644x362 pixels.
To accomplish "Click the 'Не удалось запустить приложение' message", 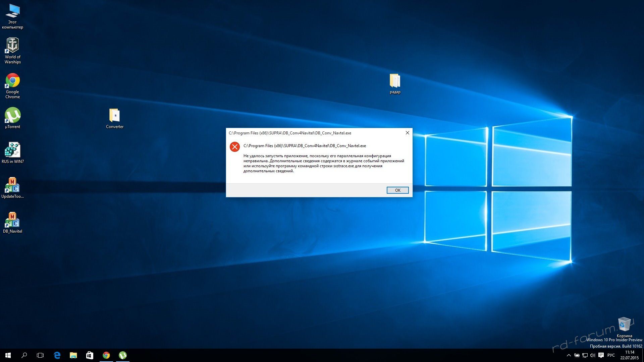I will pos(324,163).
